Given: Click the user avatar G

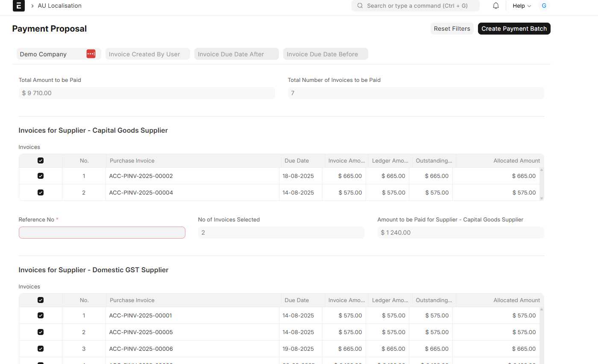Looking at the screenshot, I should coord(544,6).
